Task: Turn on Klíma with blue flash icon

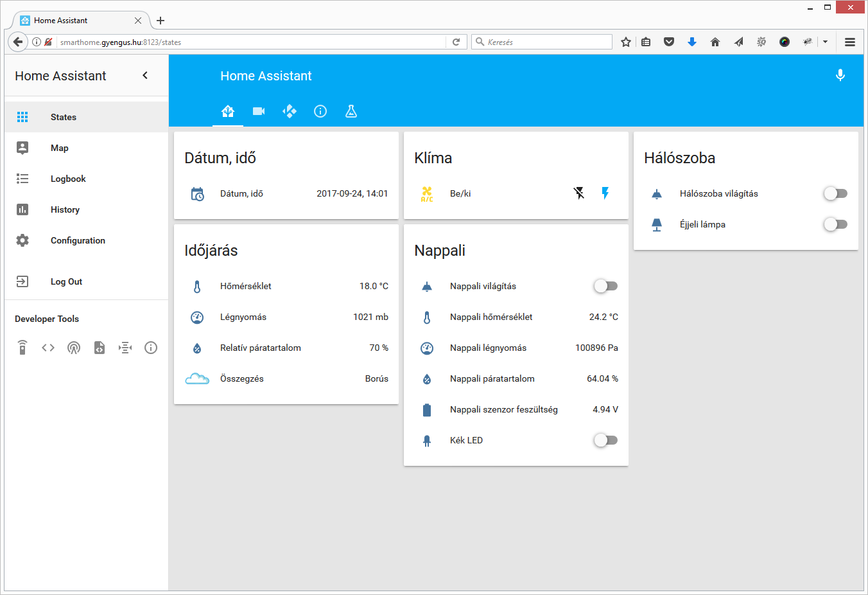Action: point(605,193)
